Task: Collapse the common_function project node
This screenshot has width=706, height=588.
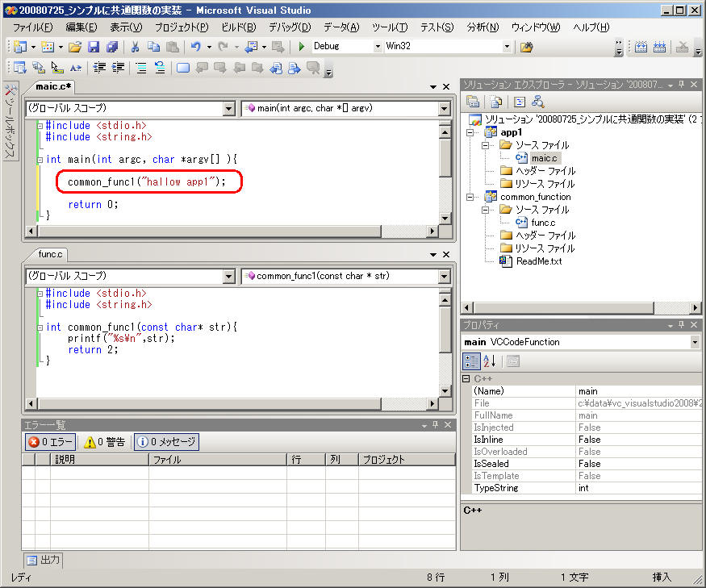Action: (470, 197)
